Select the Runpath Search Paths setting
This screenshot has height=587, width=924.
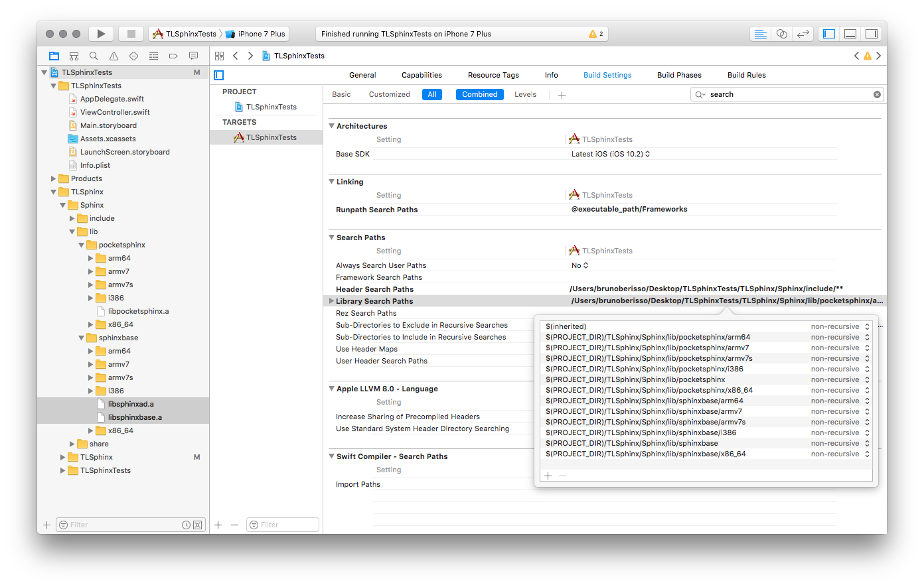pyautogui.click(x=376, y=210)
